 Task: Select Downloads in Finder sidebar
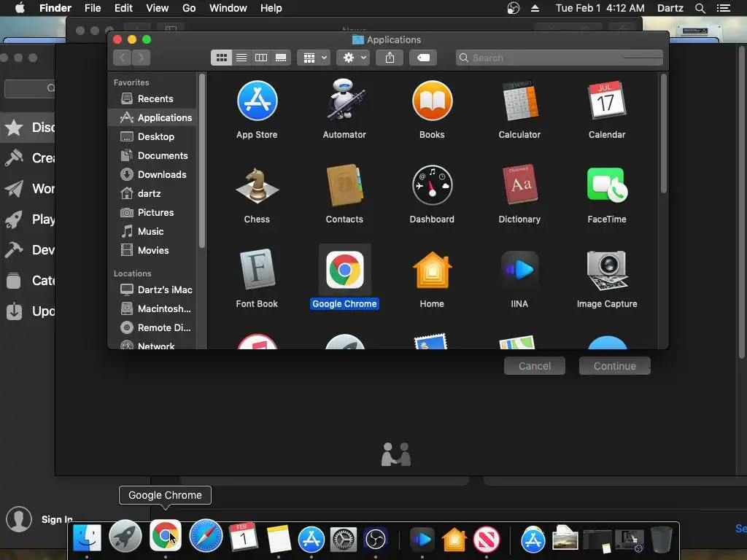152,175
